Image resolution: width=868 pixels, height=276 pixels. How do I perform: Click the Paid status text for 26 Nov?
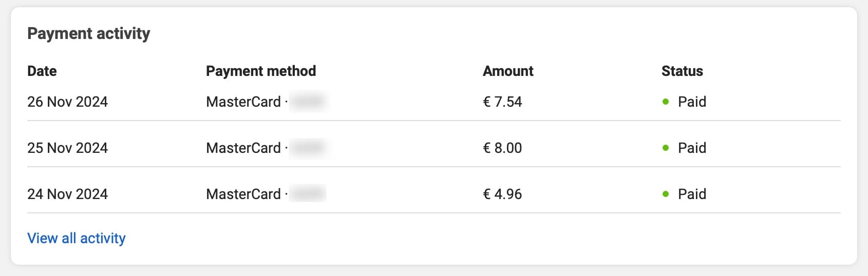tap(692, 102)
